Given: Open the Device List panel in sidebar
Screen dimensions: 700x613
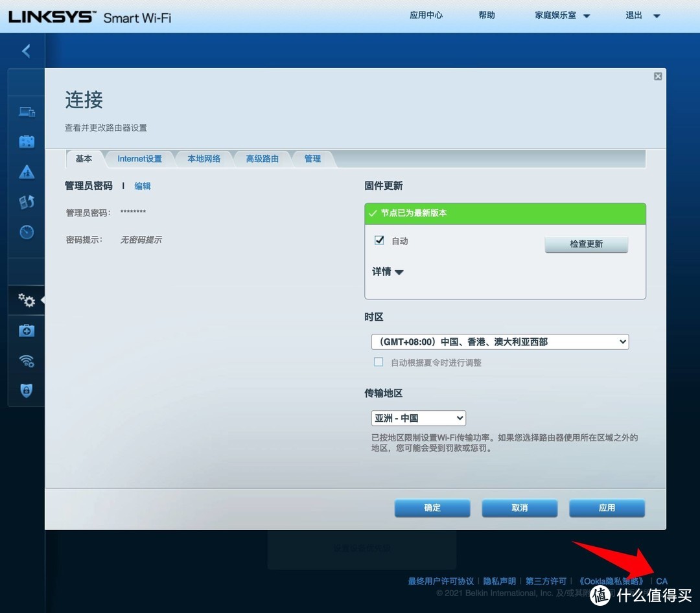Looking at the screenshot, I should coord(26,111).
